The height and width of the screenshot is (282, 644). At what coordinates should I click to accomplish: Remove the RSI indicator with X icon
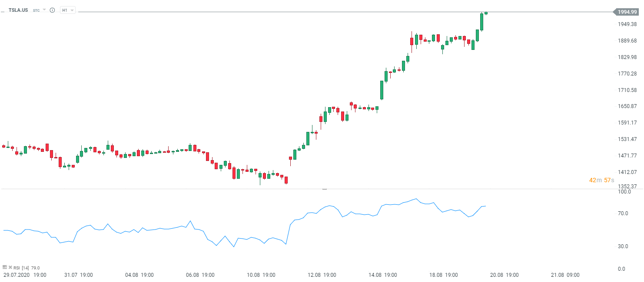tap(10, 268)
